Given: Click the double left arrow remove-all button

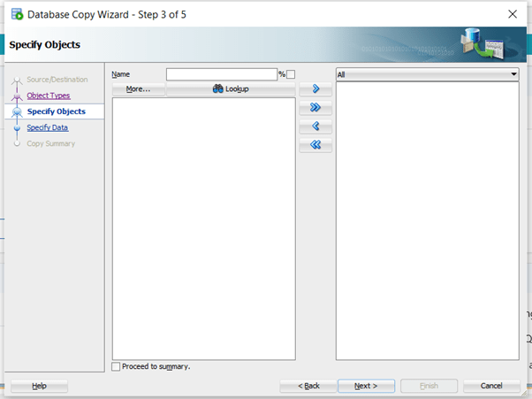Looking at the screenshot, I should click(315, 145).
